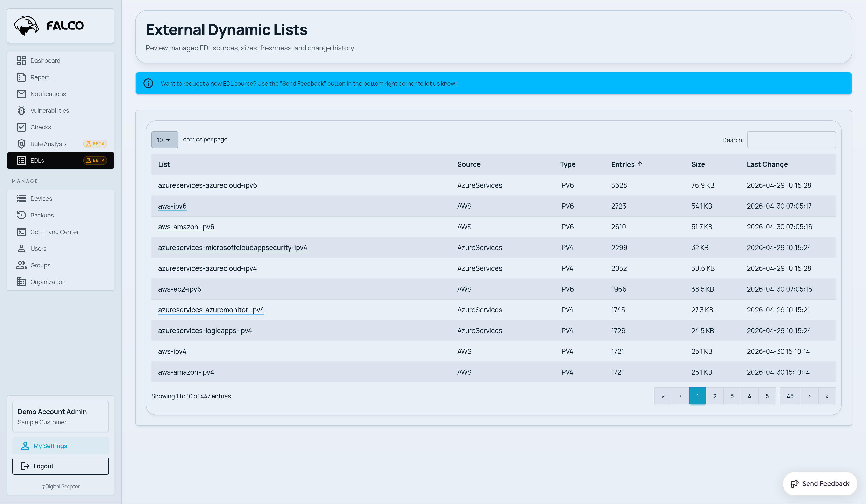
Task: Open azureservices-microsoftcloudappsecurity-ipv4 link
Action: 233,248
